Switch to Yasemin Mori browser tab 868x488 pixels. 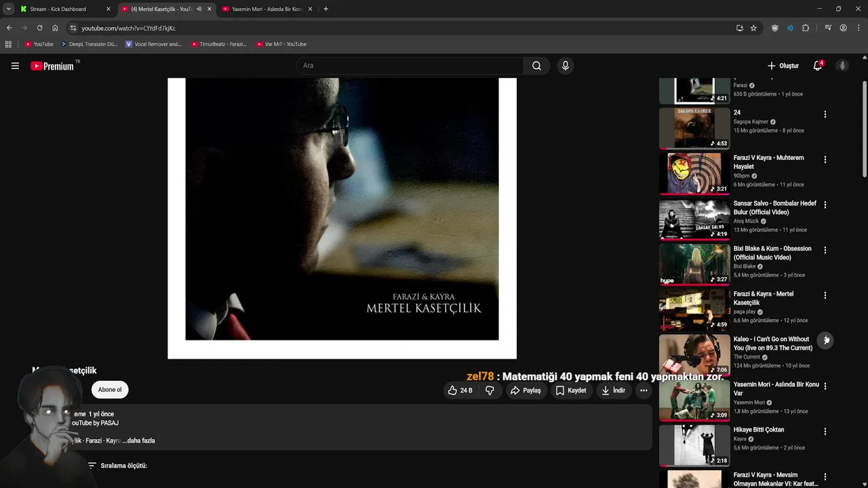pyautogui.click(x=268, y=9)
